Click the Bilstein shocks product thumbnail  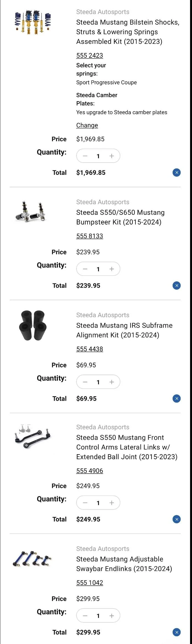coord(33,22)
